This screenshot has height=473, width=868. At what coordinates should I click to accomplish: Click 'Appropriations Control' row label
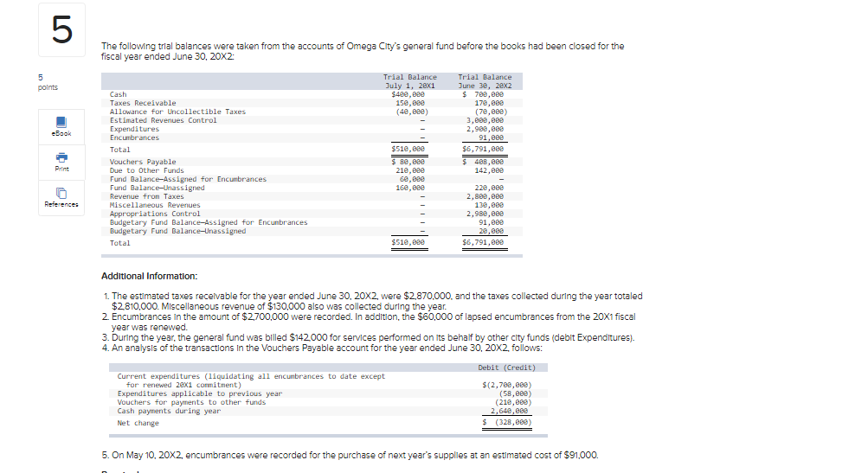[x=155, y=214]
